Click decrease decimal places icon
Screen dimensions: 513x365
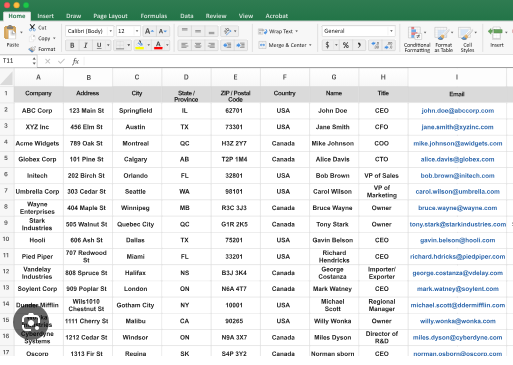coord(389,45)
